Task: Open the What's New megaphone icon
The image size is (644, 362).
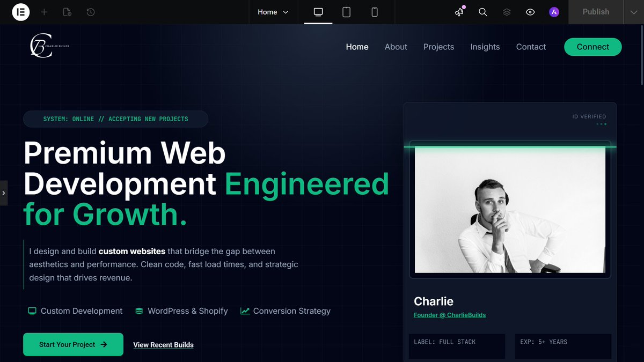Action: point(459,12)
